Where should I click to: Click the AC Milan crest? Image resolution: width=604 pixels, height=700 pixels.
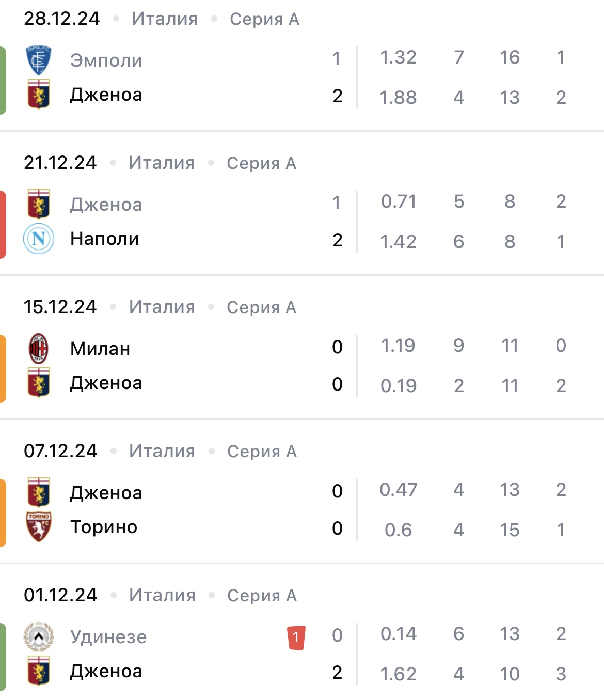pos(39,349)
